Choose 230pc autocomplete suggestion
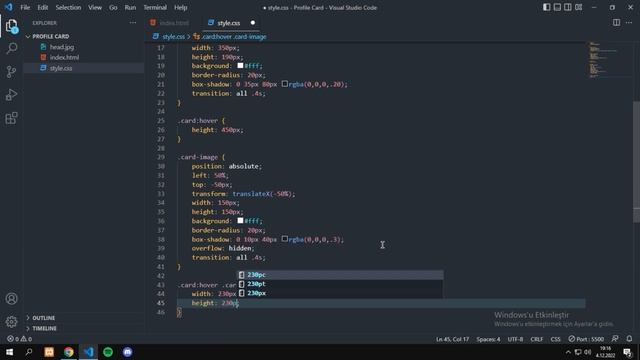The height and width of the screenshot is (360, 640). pos(340,275)
